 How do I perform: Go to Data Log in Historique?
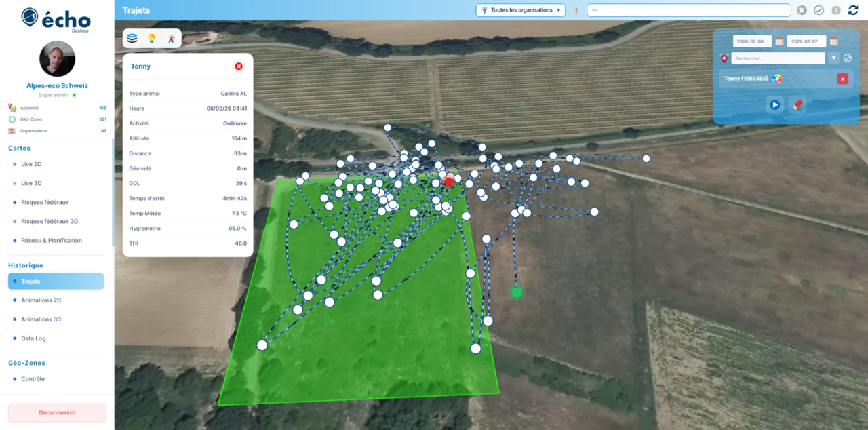pos(33,338)
